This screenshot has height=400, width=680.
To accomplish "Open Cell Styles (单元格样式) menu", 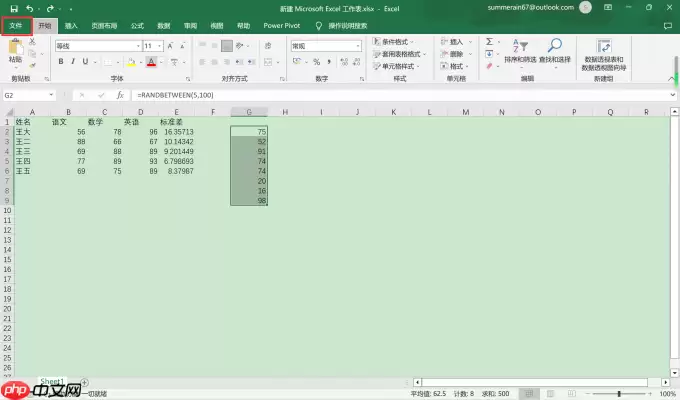I will click(396, 66).
